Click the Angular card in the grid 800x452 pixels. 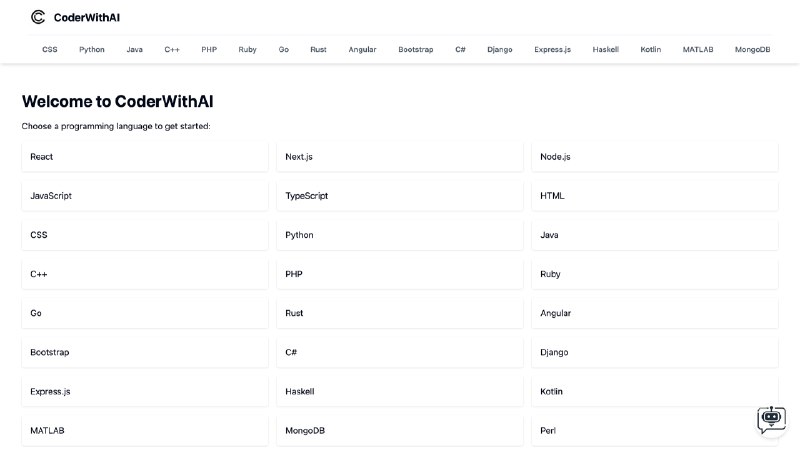(654, 313)
